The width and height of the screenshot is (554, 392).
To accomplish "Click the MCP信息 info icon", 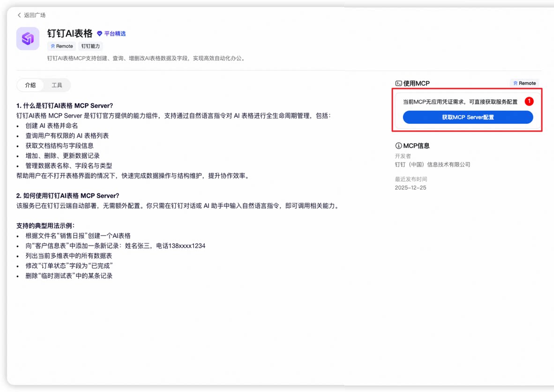I will pyautogui.click(x=398, y=146).
